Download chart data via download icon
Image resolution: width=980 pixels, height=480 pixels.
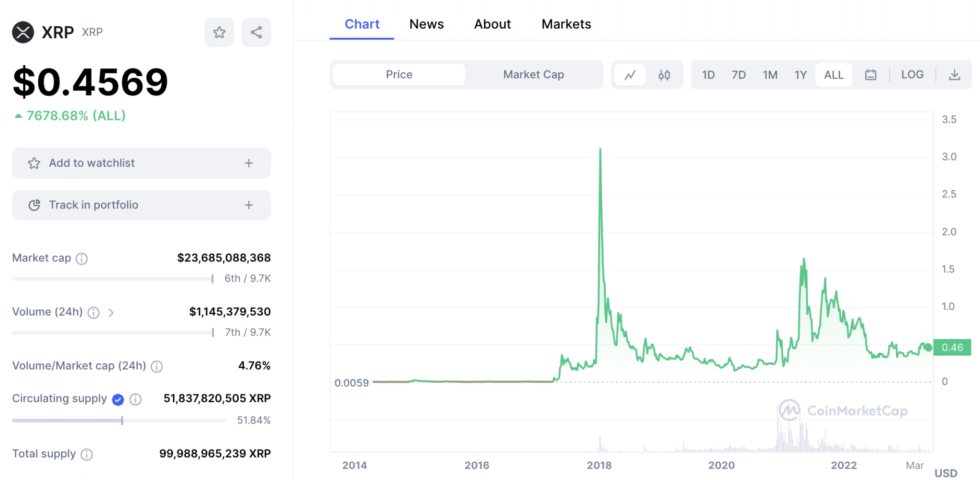click(x=954, y=75)
